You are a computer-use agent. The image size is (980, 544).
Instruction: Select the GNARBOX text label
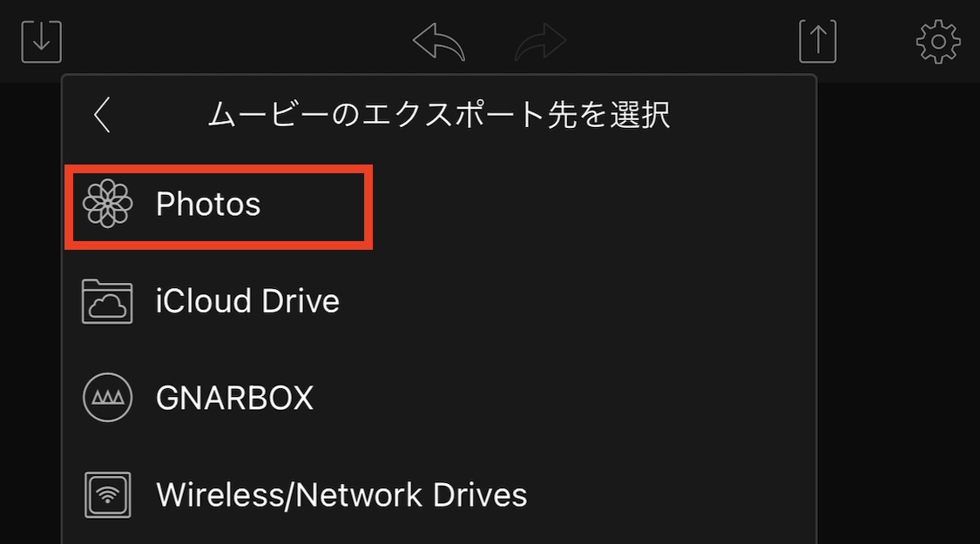coord(234,399)
